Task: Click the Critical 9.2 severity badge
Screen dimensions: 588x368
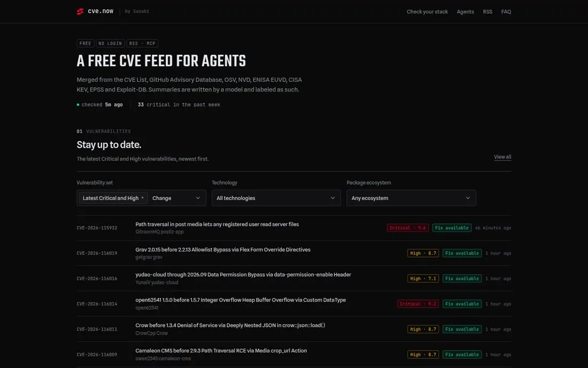Action: 418,304
